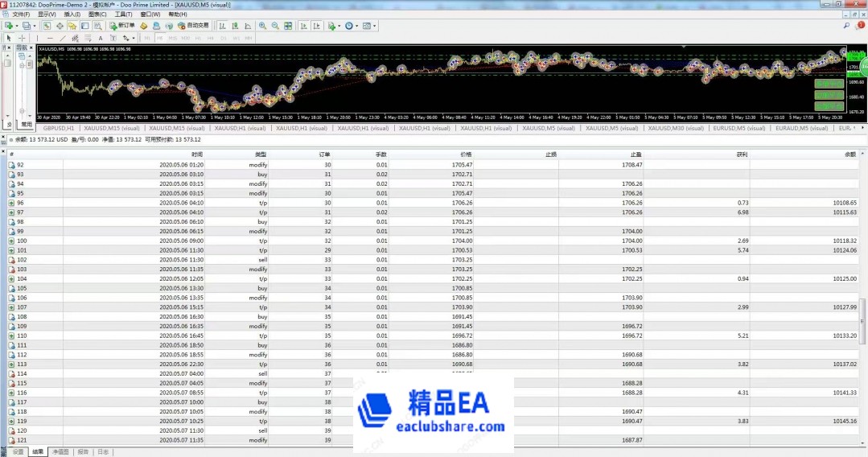Image resolution: width=868 pixels, height=457 pixels.
Task: Select the arrow cursor tool
Action: point(9,38)
